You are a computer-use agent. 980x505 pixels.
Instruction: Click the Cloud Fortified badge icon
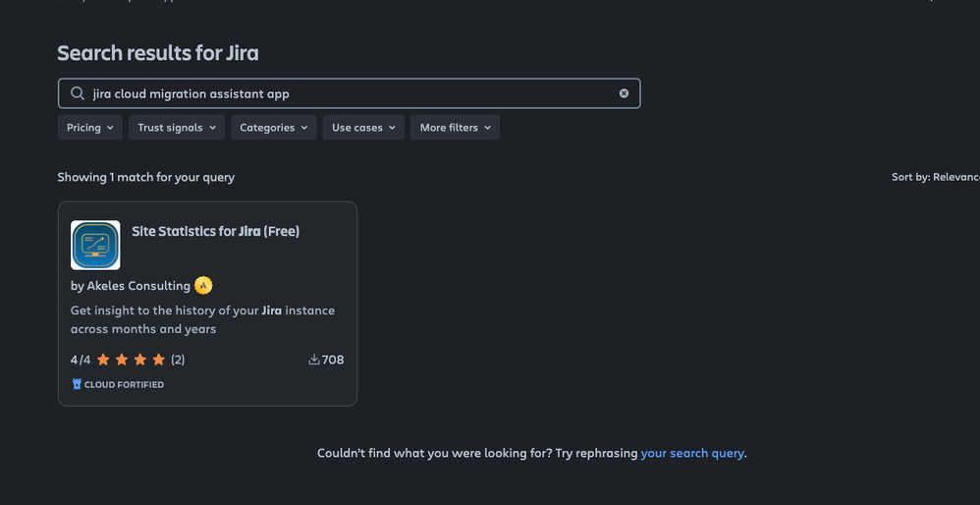(77, 384)
